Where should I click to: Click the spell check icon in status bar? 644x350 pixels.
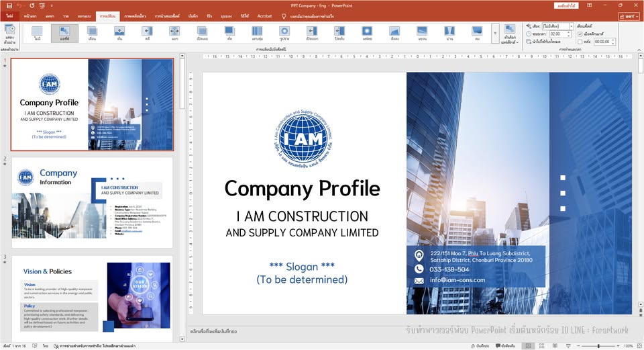(35, 346)
